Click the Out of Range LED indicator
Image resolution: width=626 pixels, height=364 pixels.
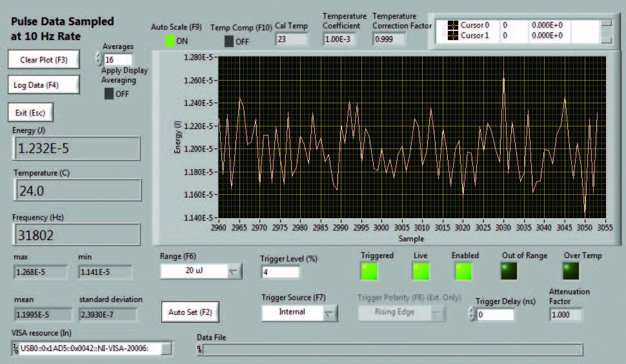click(x=510, y=272)
